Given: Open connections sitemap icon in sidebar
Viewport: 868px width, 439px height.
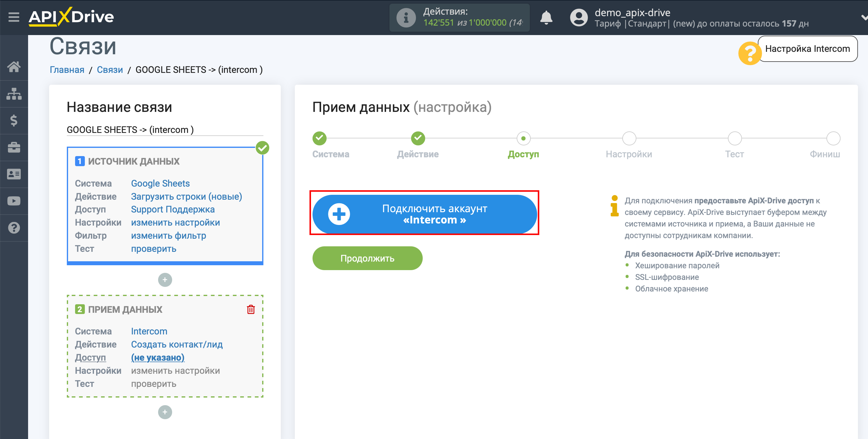Looking at the screenshot, I should click(14, 94).
